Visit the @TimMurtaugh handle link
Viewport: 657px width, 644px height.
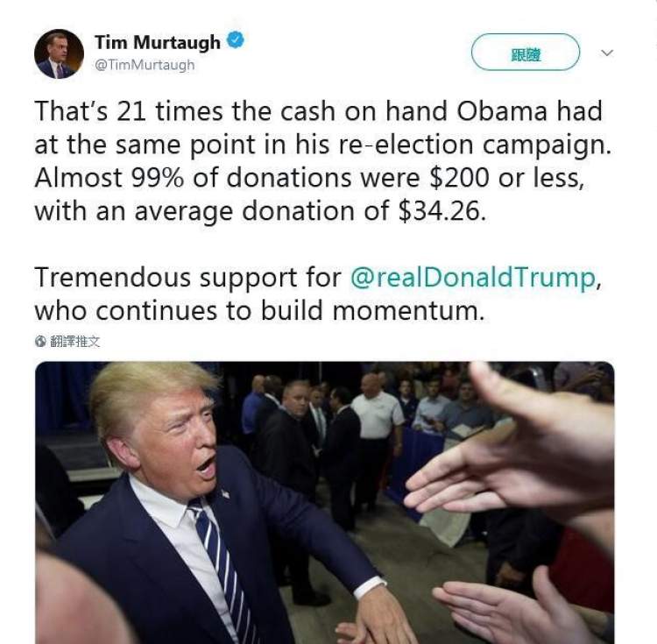145,65
